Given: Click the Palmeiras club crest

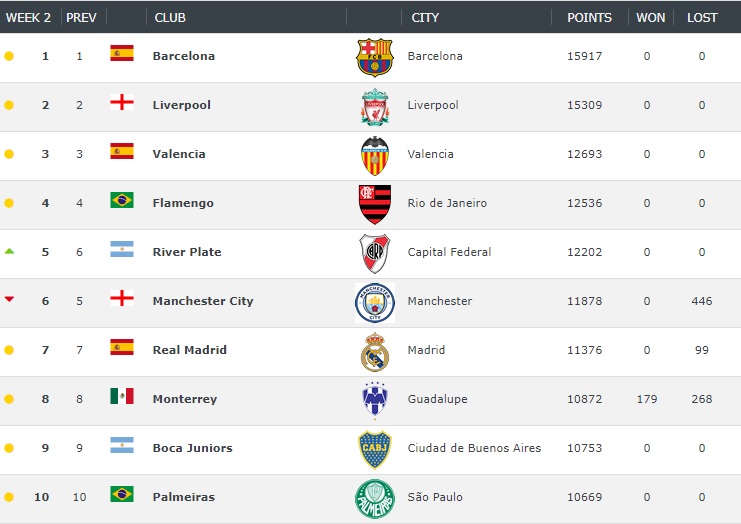Looking at the screenshot, I should click(x=375, y=498).
